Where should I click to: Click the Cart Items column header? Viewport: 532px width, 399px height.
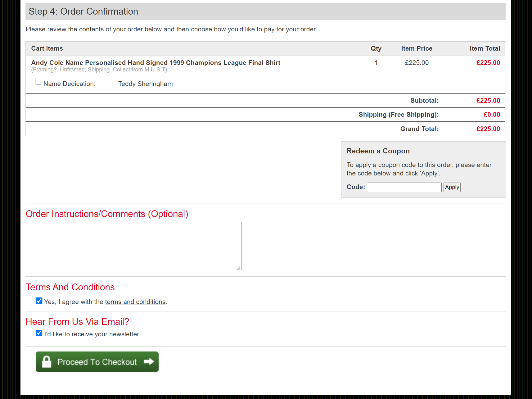tap(47, 48)
